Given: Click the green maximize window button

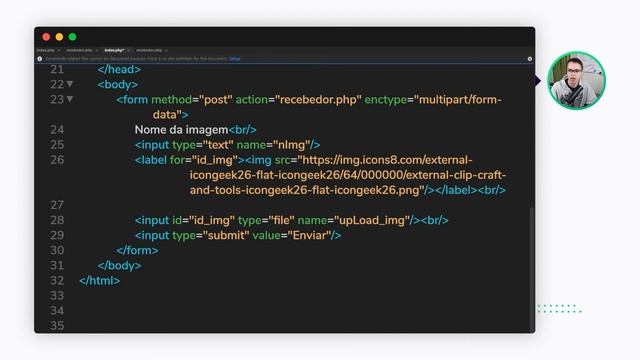Looking at the screenshot, I should click(x=72, y=37).
